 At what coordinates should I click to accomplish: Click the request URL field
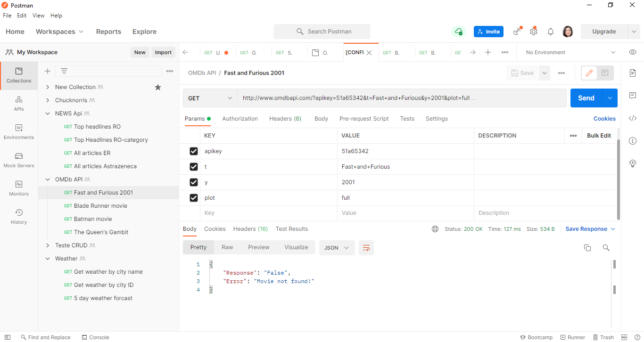point(402,98)
